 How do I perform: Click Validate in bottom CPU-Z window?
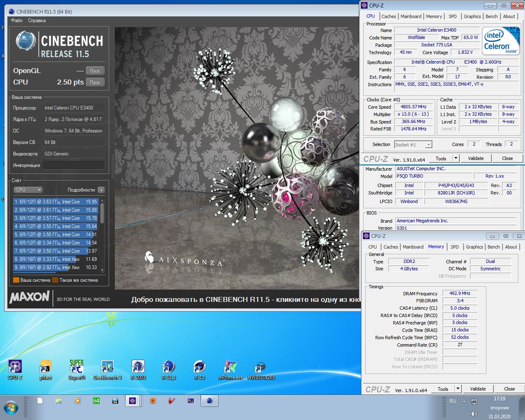pyautogui.click(x=478, y=389)
